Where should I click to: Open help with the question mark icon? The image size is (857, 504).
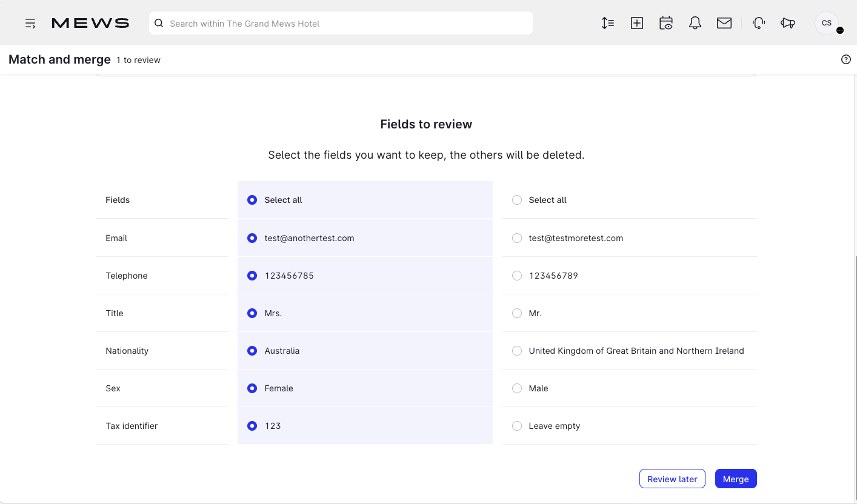point(845,59)
